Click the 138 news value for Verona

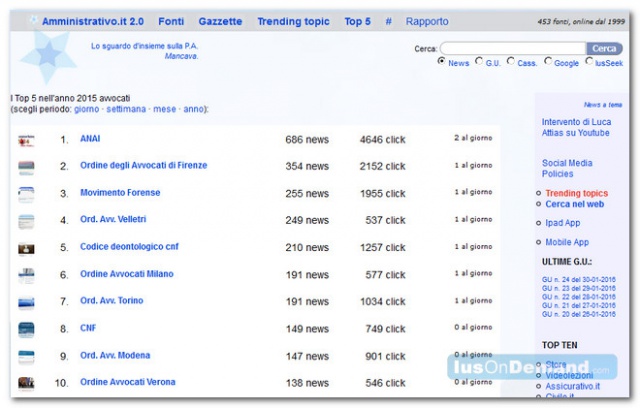click(307, 383)
